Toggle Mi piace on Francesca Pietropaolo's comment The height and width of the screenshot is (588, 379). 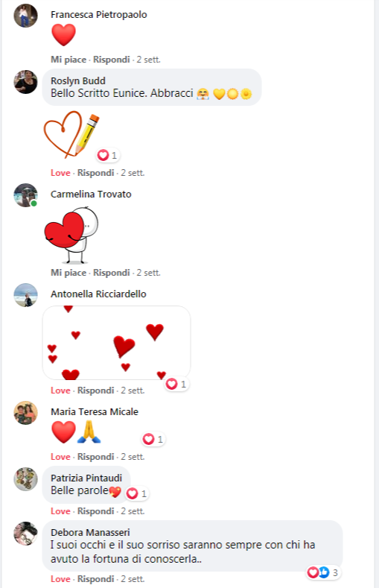click(69, 60)
